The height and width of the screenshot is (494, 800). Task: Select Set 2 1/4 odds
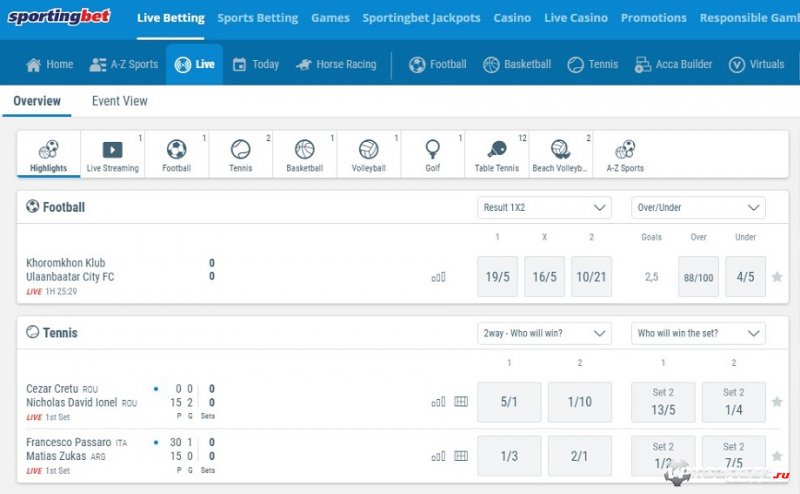point(734,402)
